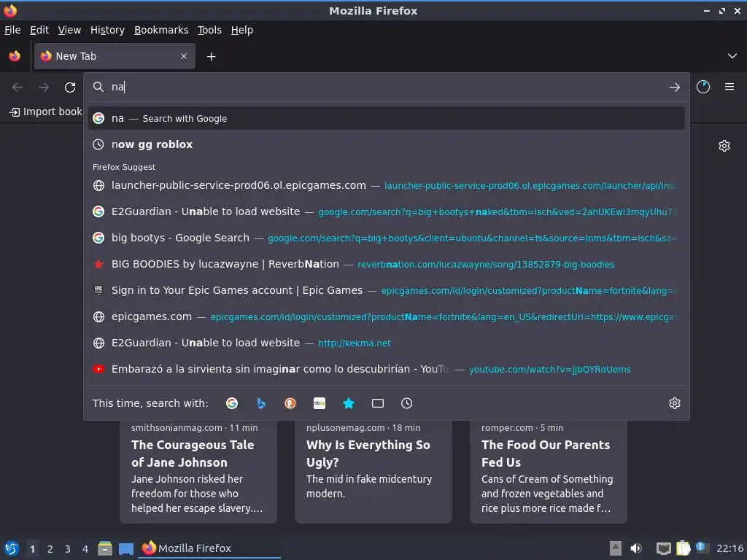Expand the list all tabs chevron
The height and width of the screenshot is (560, 747).
point(732,56)
